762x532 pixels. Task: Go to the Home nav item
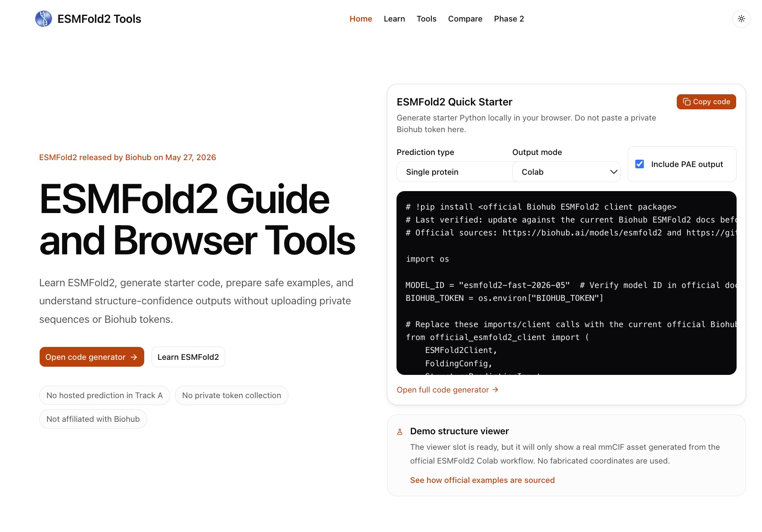click(x=361, y=19)
